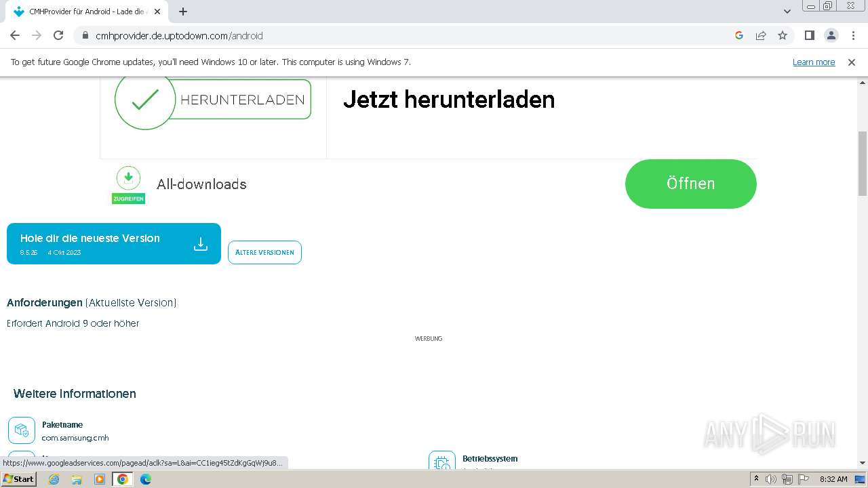Open the media player taskbar icon
The height and width of the screenshot is (488, 868).
click(x=100, y=479)
